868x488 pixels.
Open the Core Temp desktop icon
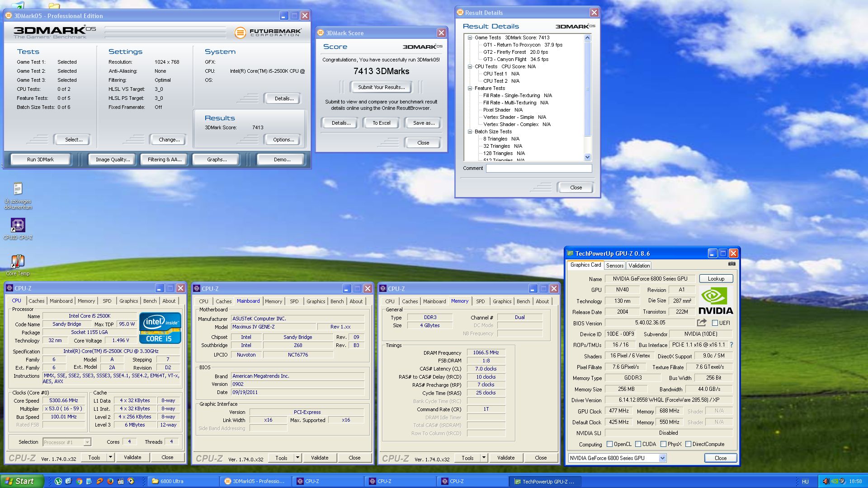point(18,265)
